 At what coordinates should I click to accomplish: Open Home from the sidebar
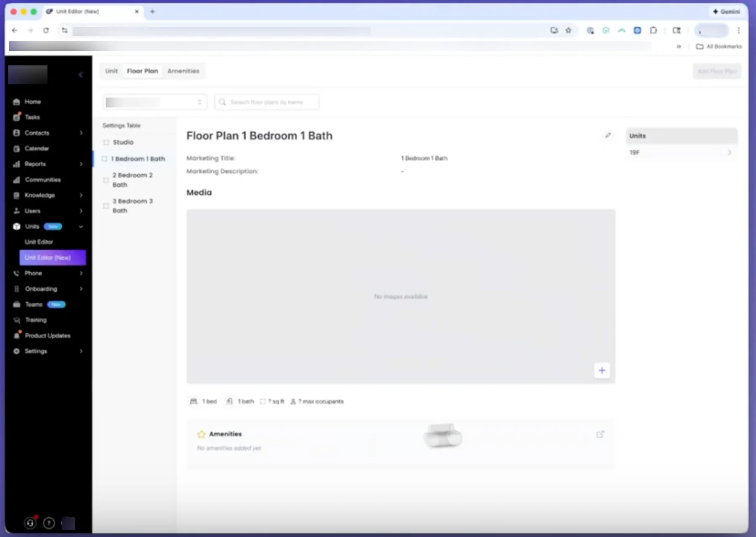pyautogui.click(x=32, y=102)
